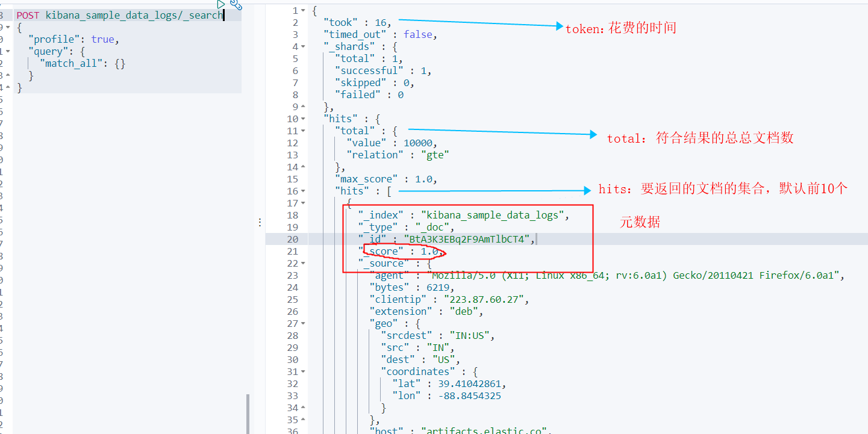Viewport: 868px width, 434px height.
Task: Collapse the "total" object at line 11
Action: pyautogui.click(x=303, y=131)
